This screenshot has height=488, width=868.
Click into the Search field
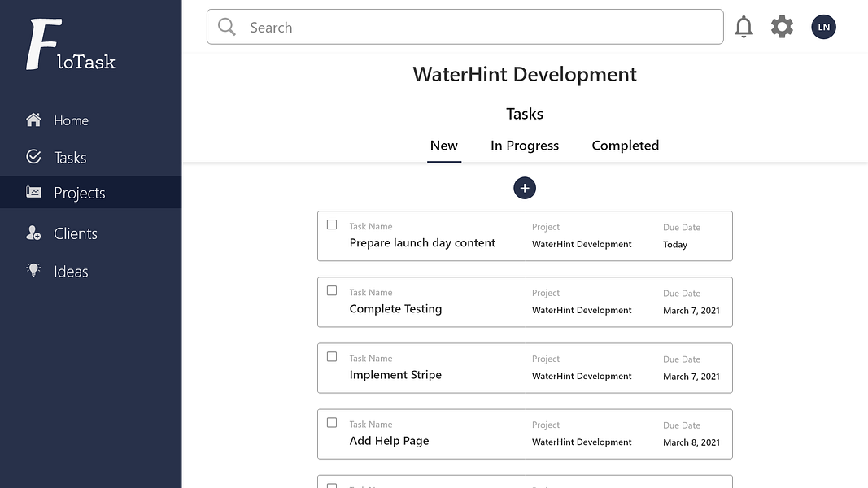[480, 28]
